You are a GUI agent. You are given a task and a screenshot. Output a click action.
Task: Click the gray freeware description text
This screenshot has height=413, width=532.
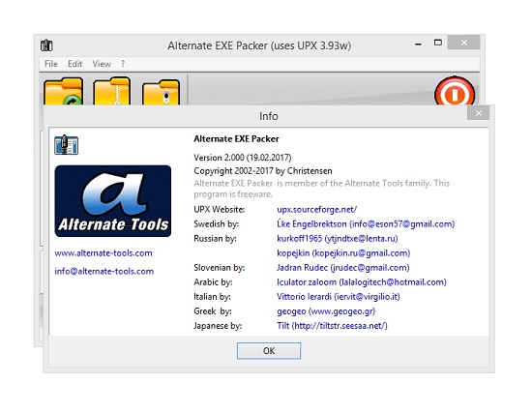coord(322,189)
